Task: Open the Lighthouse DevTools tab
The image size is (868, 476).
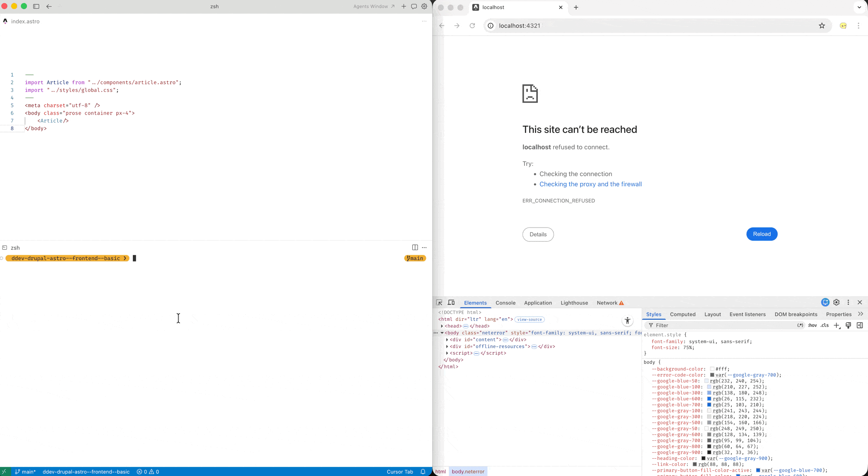Action: point(574,303)
